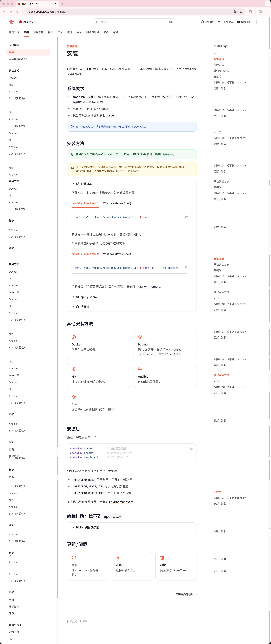Open the Docker install card
The image size is (271, 644).
98,345
